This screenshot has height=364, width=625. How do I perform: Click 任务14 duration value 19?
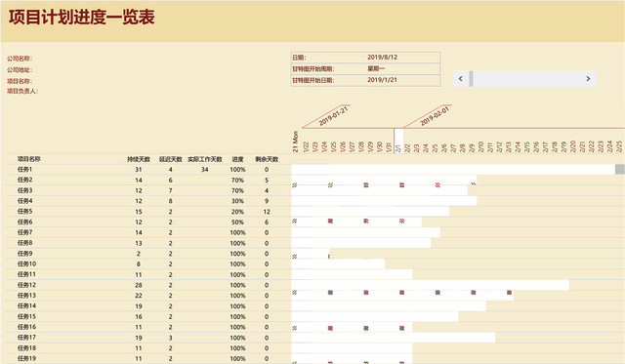click(139, 305)
